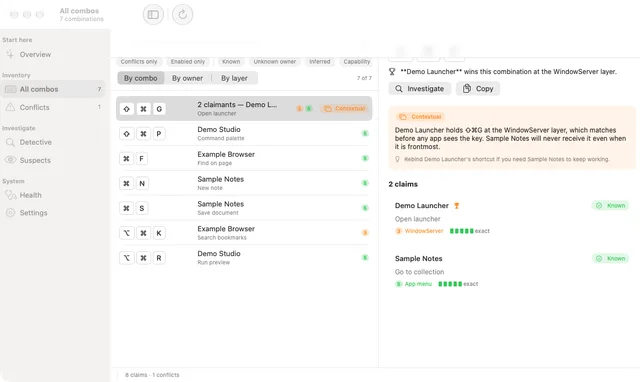Click orange layer badge on Search bookmarks row
The width and height of the screenshot is (640, 382).
tap(365, 233)
